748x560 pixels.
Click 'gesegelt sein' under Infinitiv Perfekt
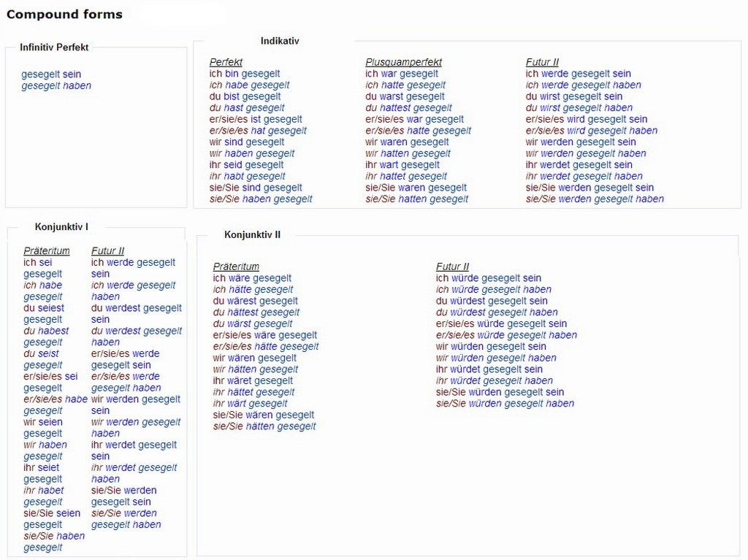pyautogui.click(x=51, y=74)
